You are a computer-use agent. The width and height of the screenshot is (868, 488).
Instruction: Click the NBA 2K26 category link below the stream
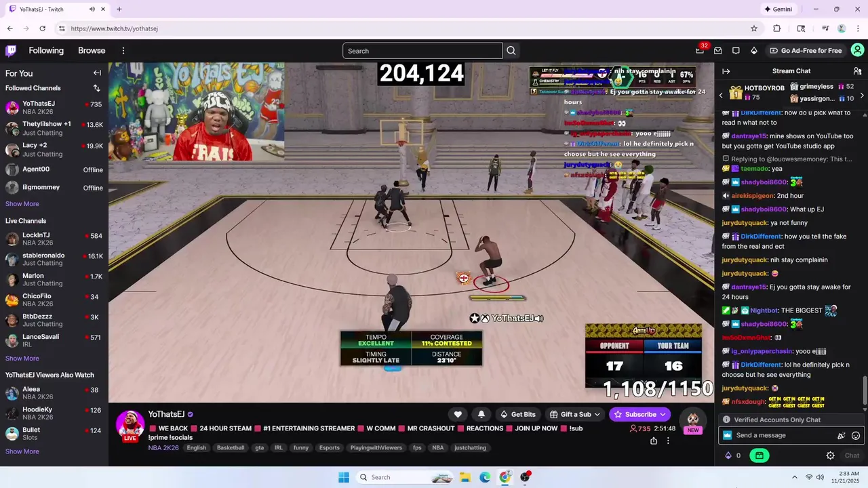pos(163,448)
